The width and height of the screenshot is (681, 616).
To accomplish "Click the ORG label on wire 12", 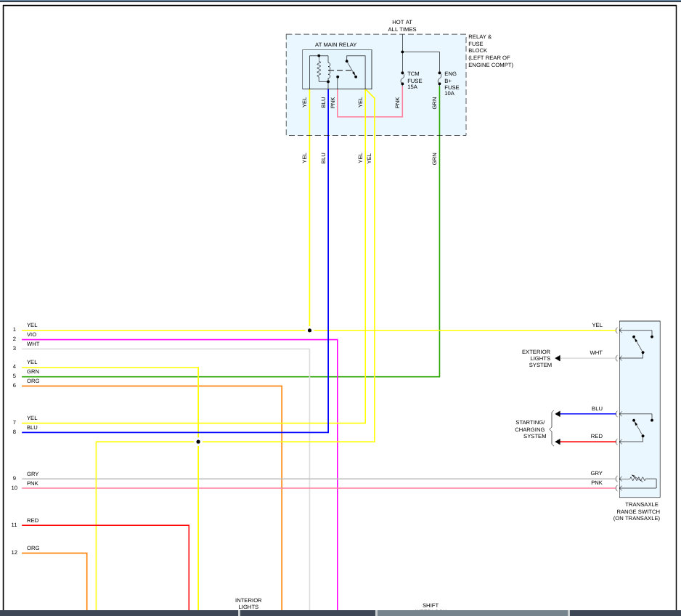I will [33, 548].
